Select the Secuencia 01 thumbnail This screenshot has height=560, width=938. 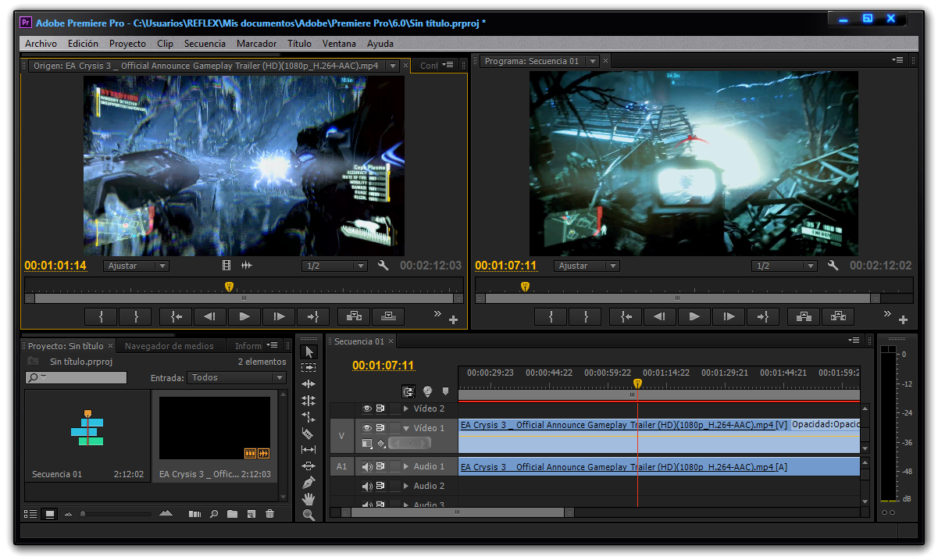(x=87, y=430)
